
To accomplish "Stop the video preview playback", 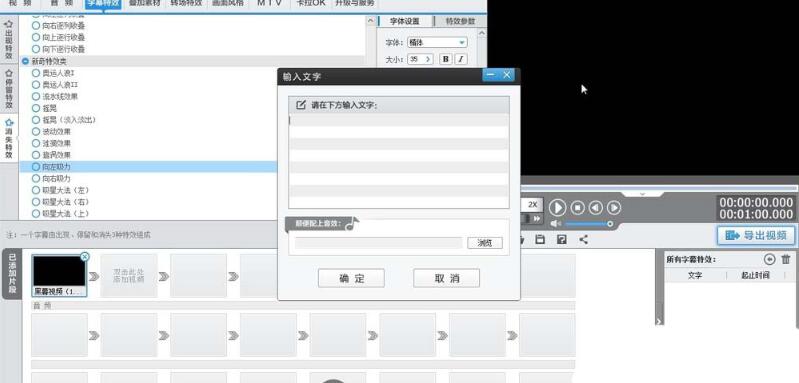I will point(577,207).
